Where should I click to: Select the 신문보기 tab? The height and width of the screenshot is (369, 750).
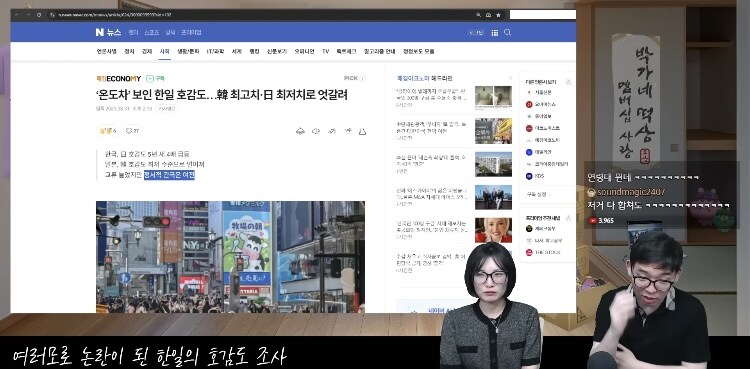click(276, 51)
